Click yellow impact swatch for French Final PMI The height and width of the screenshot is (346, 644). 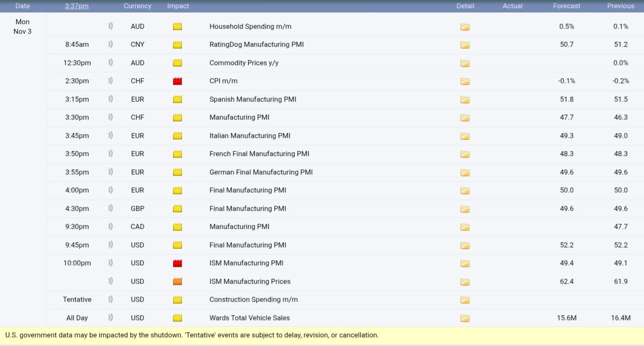177,154
